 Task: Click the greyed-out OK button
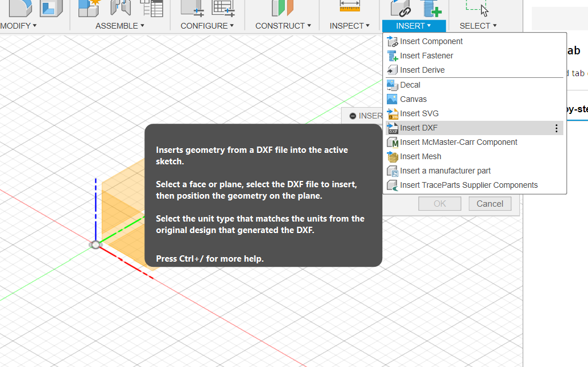click(440, 204)
